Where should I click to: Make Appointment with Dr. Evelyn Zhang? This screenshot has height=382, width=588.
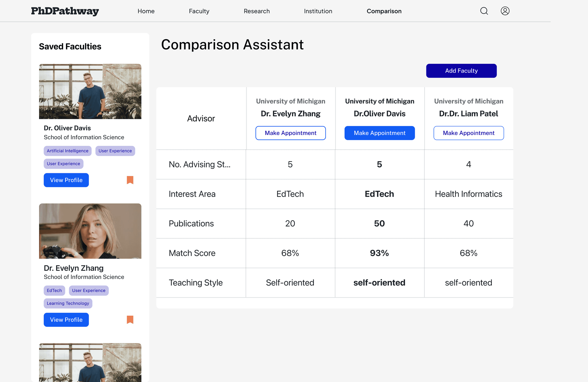pyautogui.click(x=291, y=133)
